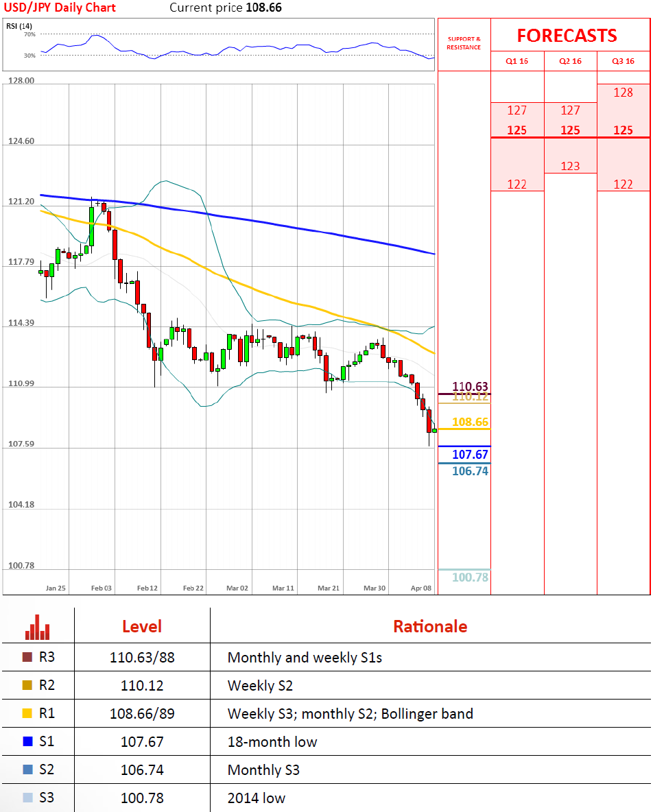The image size is (653, 812).
Task: Click the Feb 03 date label
Action: pos(102,588)
